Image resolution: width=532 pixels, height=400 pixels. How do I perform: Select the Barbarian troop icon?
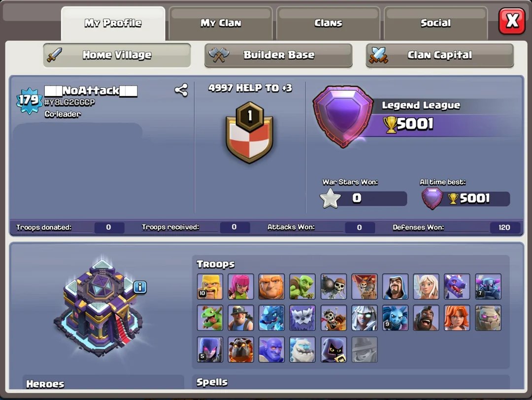click(x=210, y=286)
